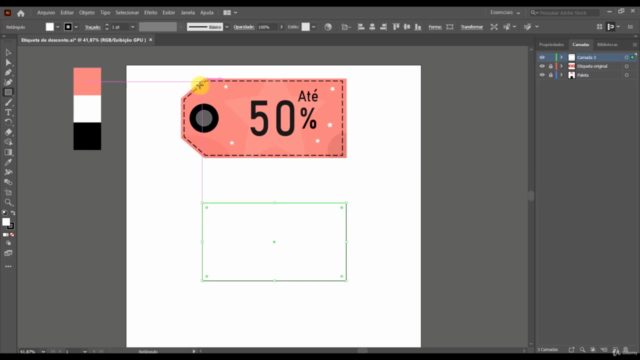Unlock the Etiqueta original layer
Viewport: 640px width, 360px height.
551,66
